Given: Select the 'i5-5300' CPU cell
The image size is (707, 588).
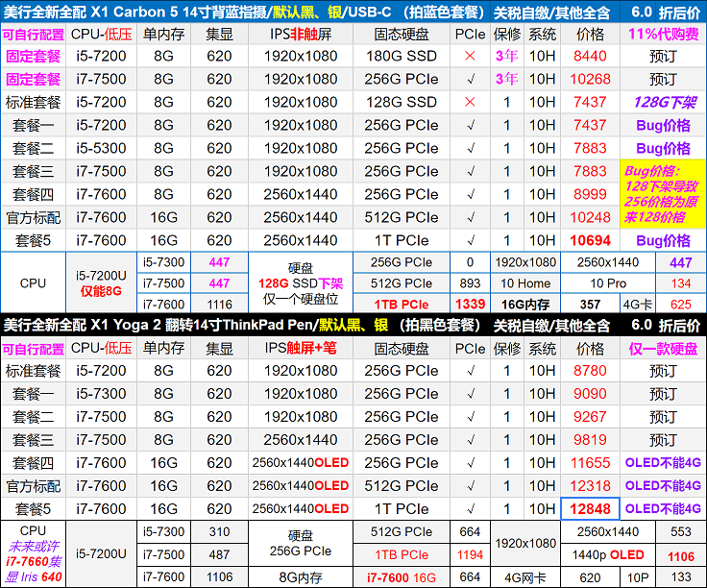Looking at the screenshot, I should click(x=101, y=148).
